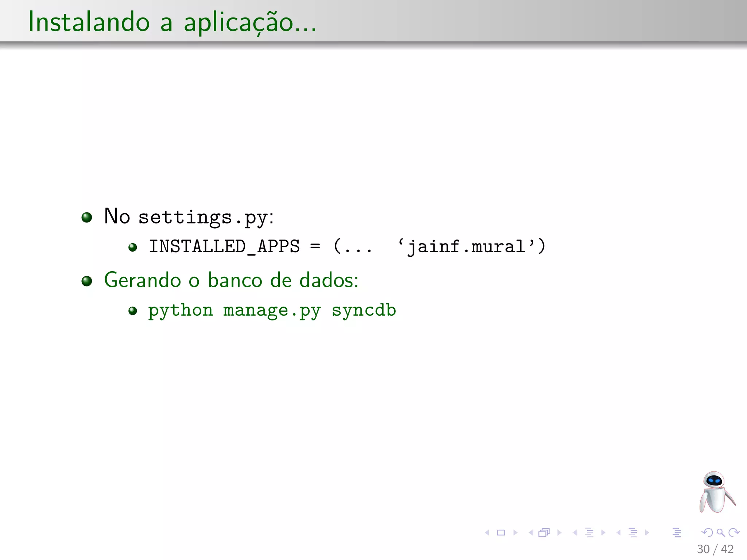The width and height of the screenshot is (747, 560).
Task: Click the presentation outline icon near the search group
Action: point(677,533)
